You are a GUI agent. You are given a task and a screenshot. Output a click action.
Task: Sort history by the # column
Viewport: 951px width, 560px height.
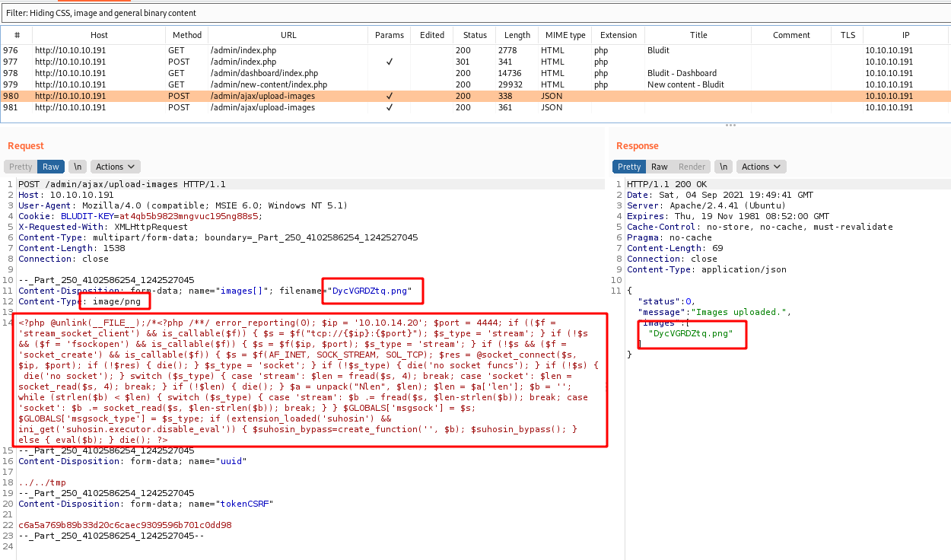(17, 35)
